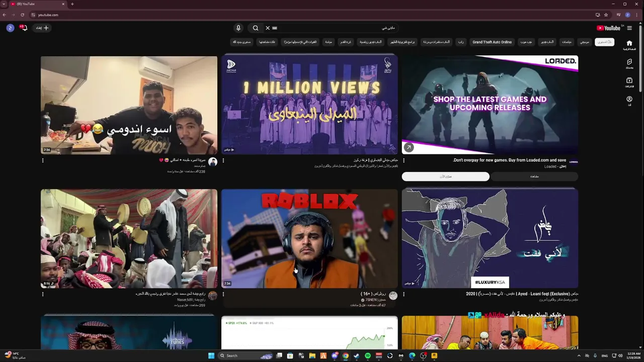This screenshot has height=362, width=644.
Task: Select the highlighted first filter chip
Action: pyautogui.click(x=604, y=42)
